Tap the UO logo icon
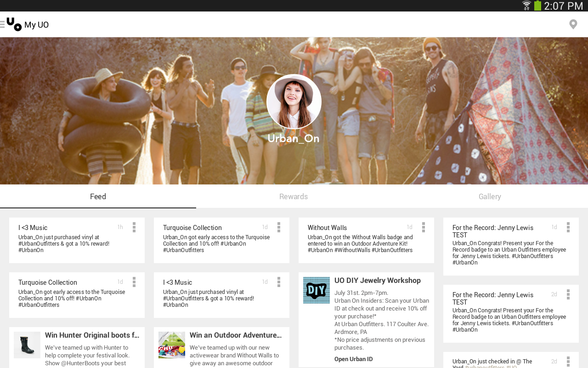This screenshot has height=368, width=588. click(14, 24)
